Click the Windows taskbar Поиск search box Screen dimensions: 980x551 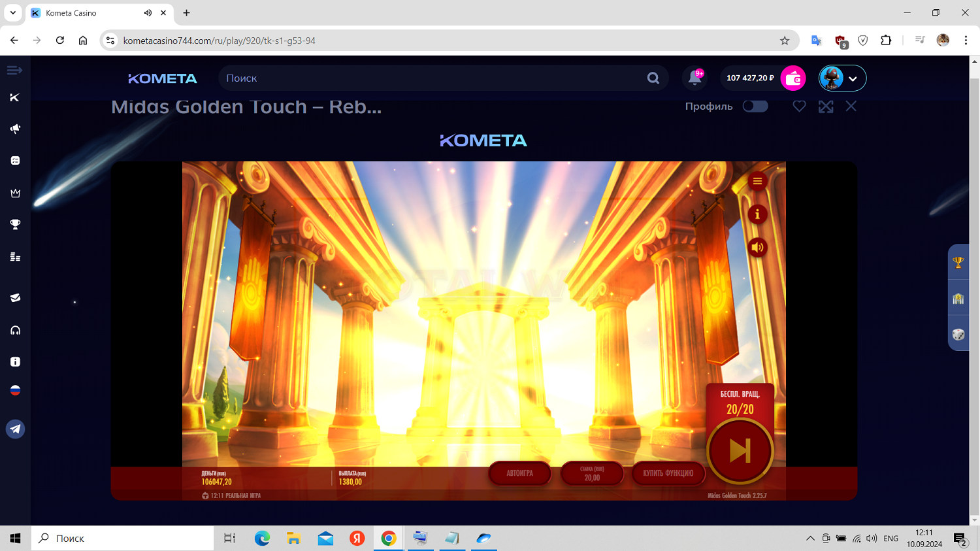pos(122,539)
